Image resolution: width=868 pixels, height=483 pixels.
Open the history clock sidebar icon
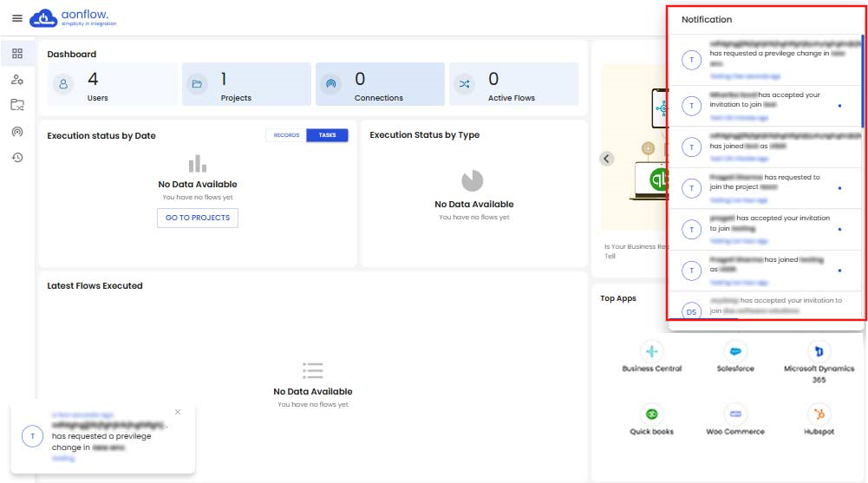[17, 158]
